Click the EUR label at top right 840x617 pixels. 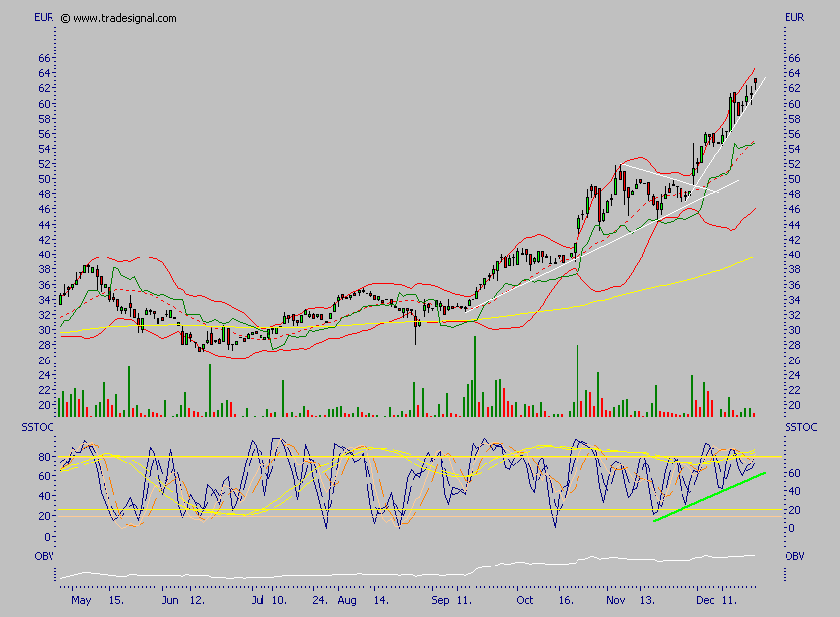click(795, 17)
